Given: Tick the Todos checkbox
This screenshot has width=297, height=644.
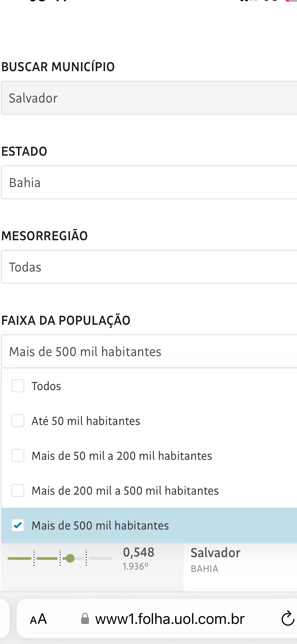Looking at the screenshot, I should 18,386.
